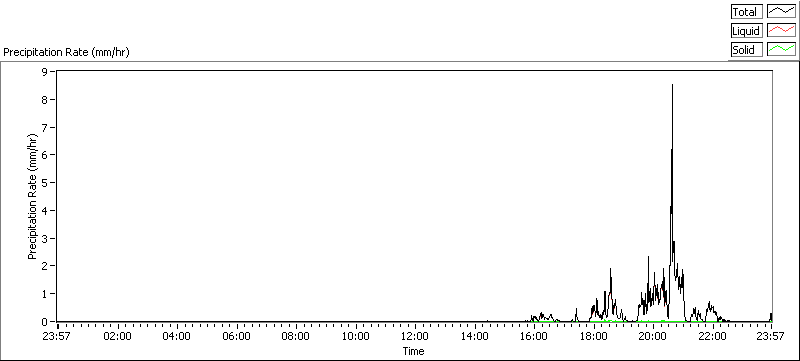
Task: Click the 20:00 time axis label
Action: pos(653,337)
